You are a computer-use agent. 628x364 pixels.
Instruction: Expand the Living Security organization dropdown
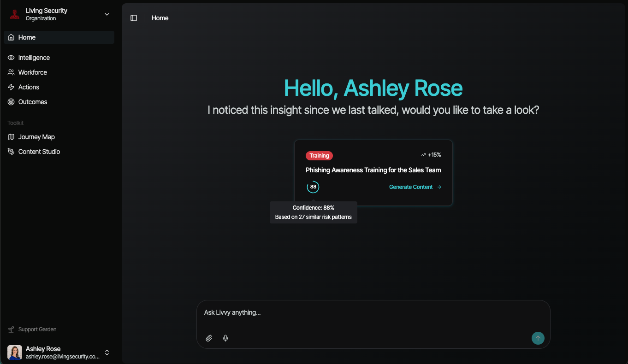(x=107, y=14)
